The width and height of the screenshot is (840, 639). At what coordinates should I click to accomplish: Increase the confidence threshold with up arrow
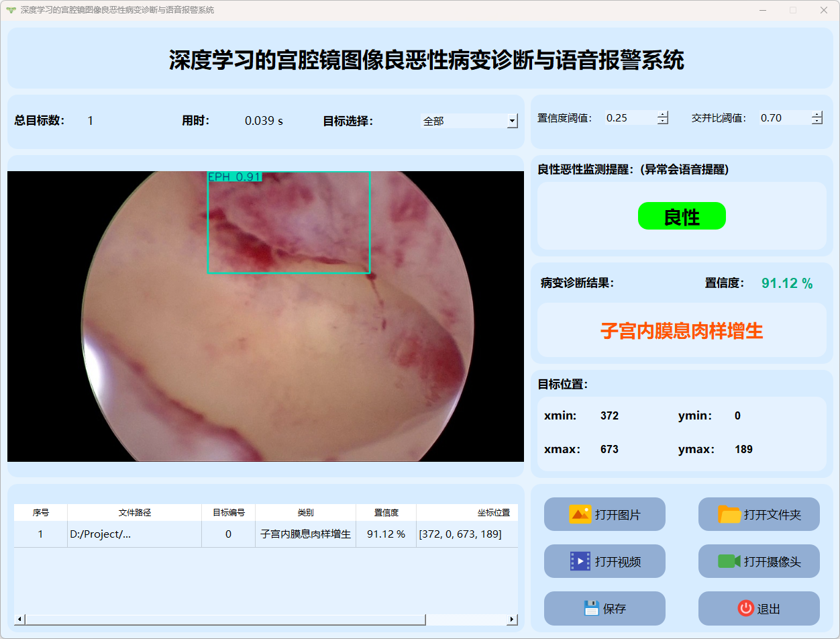click(x=663, y=114)
